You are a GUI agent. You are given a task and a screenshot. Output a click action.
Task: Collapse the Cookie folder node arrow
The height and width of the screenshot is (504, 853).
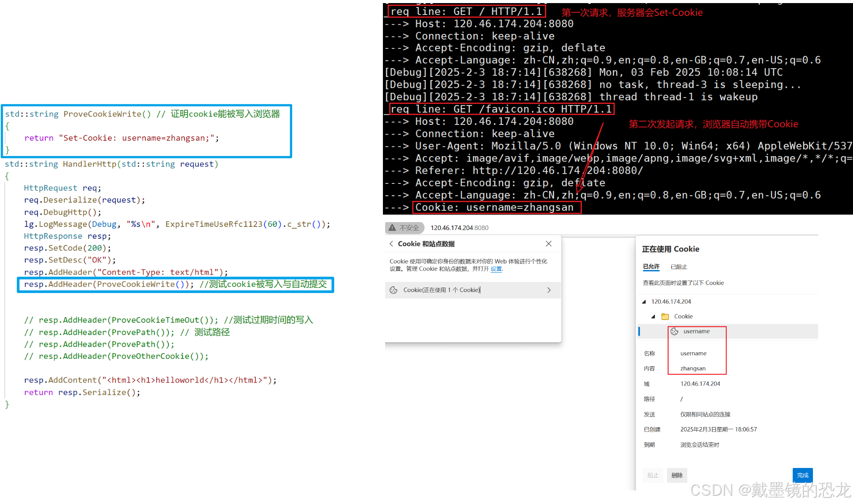pos(653,317)
